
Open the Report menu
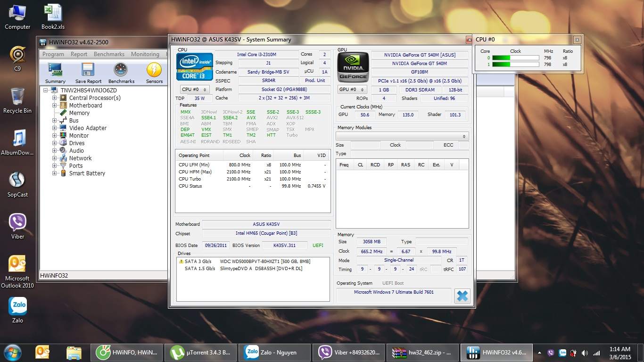click(x=79, y=54)
